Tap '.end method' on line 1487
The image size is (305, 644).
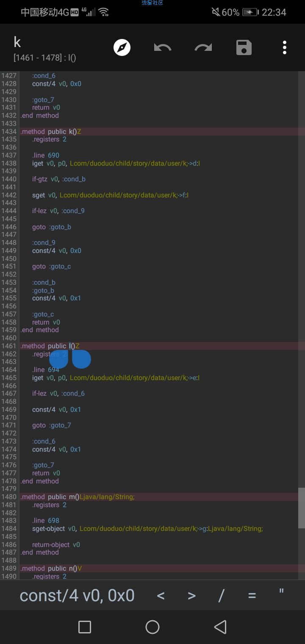tap(40, 552)
